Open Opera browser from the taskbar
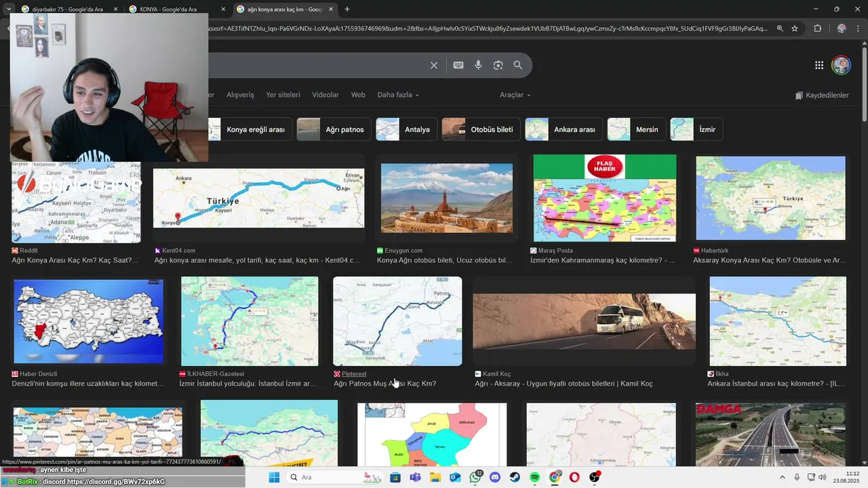 click(574, 477)
